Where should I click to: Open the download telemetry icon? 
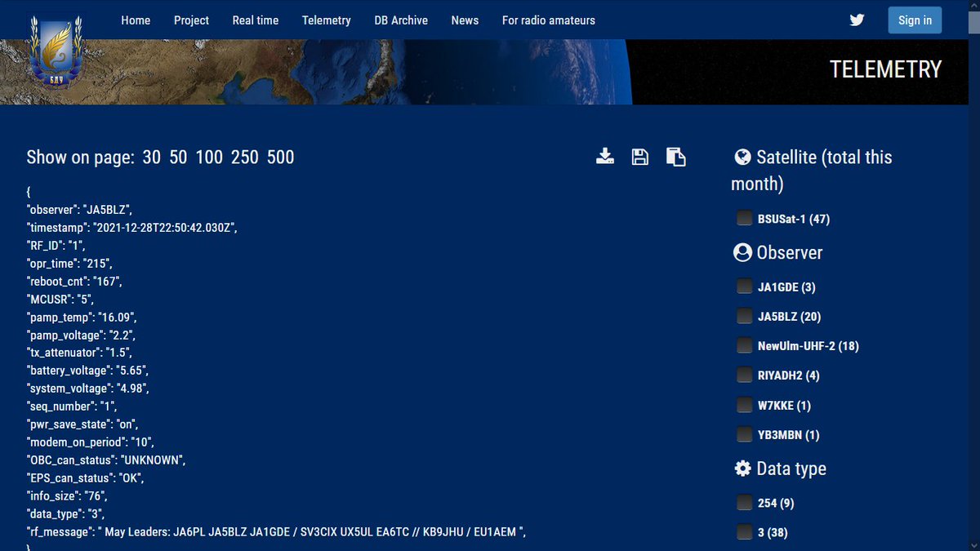[605, 155]
